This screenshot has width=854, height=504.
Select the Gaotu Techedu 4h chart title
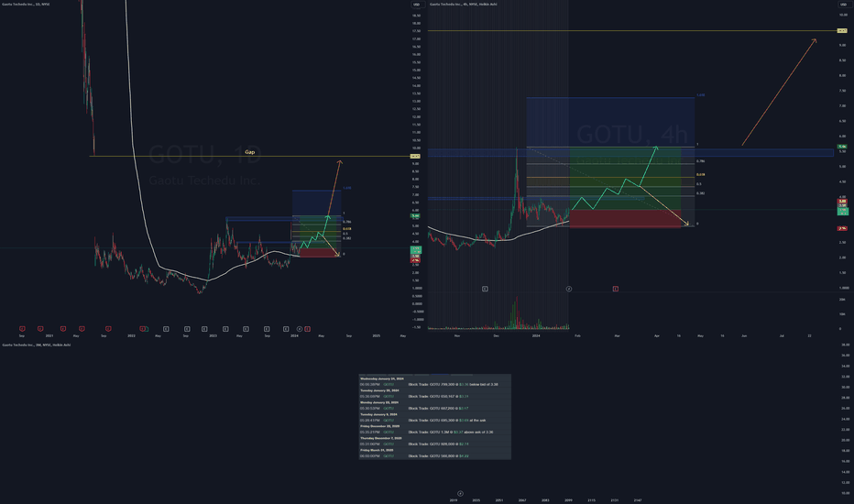coord(463,5)
